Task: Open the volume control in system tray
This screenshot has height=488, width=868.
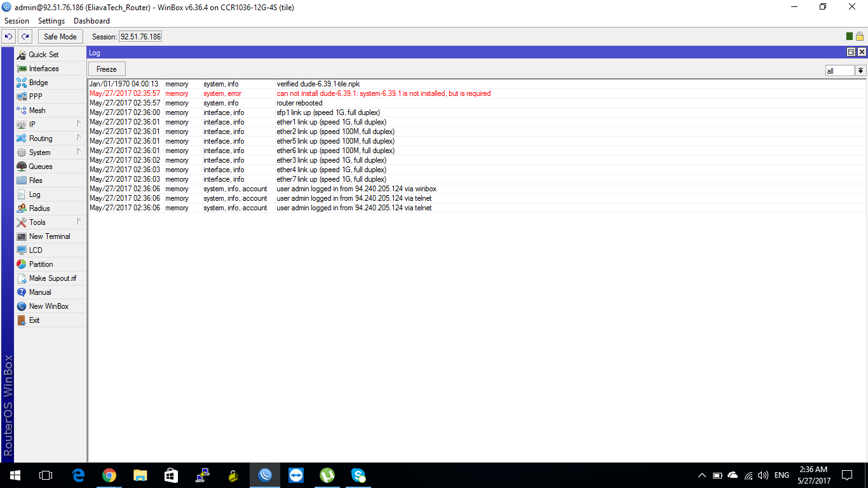Action: (x=763, y=475)
